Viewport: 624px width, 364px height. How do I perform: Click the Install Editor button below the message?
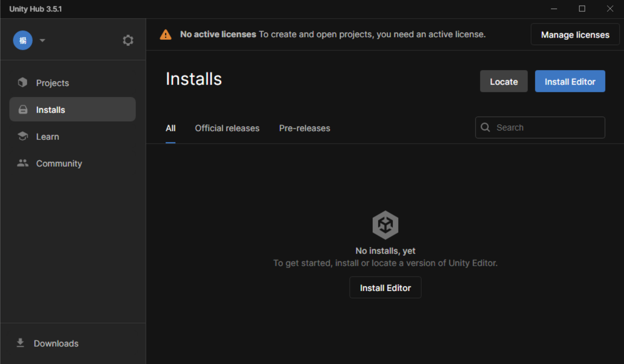pos(385,288)
